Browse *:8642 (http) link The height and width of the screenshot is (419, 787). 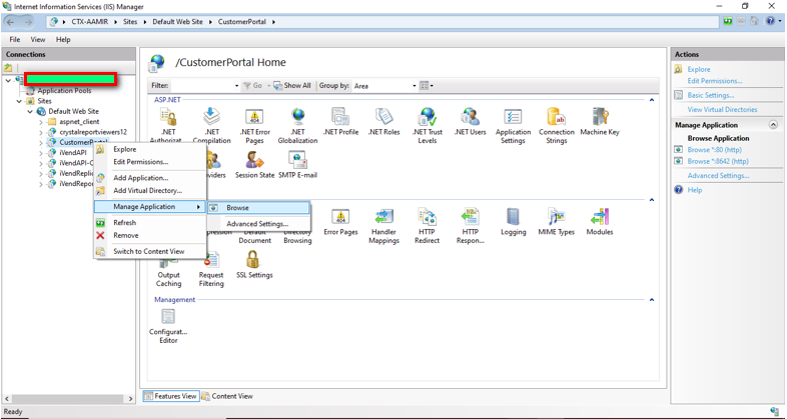(x=718, y=161)
